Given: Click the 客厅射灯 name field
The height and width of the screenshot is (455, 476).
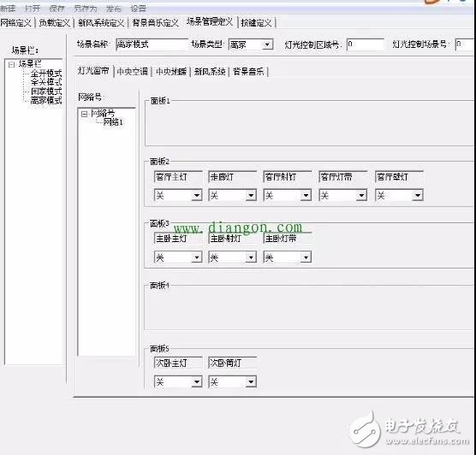Looking at the screenshot, I should pyautogui.click(x=288, y=177).
